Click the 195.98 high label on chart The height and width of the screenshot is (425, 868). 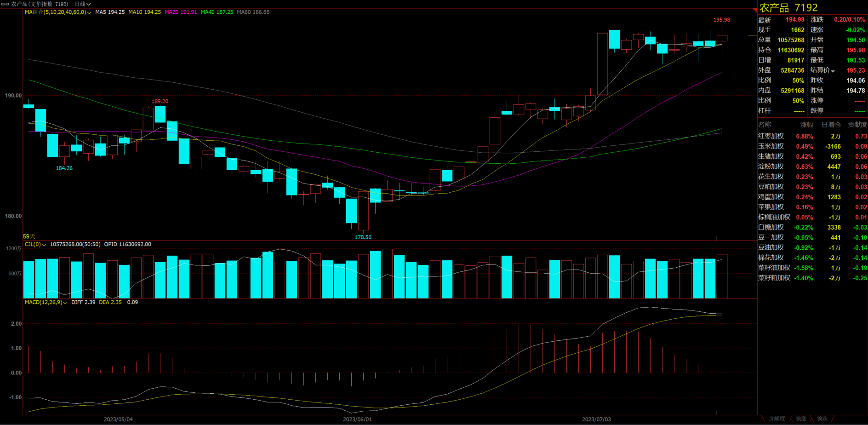pos(722,20)
